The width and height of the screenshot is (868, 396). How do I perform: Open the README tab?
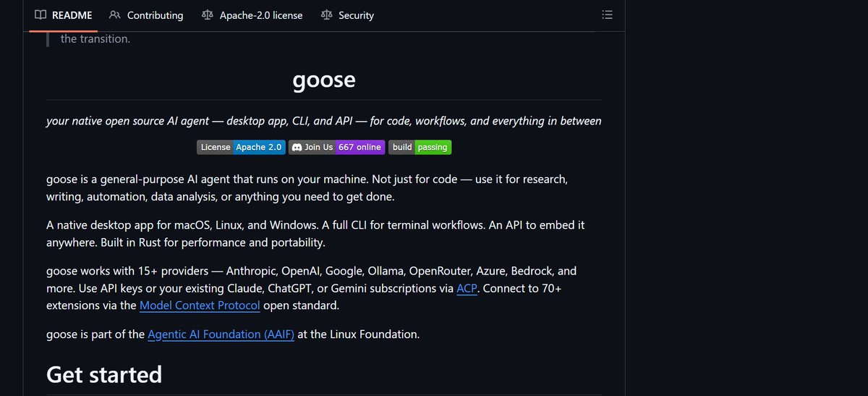63,15
